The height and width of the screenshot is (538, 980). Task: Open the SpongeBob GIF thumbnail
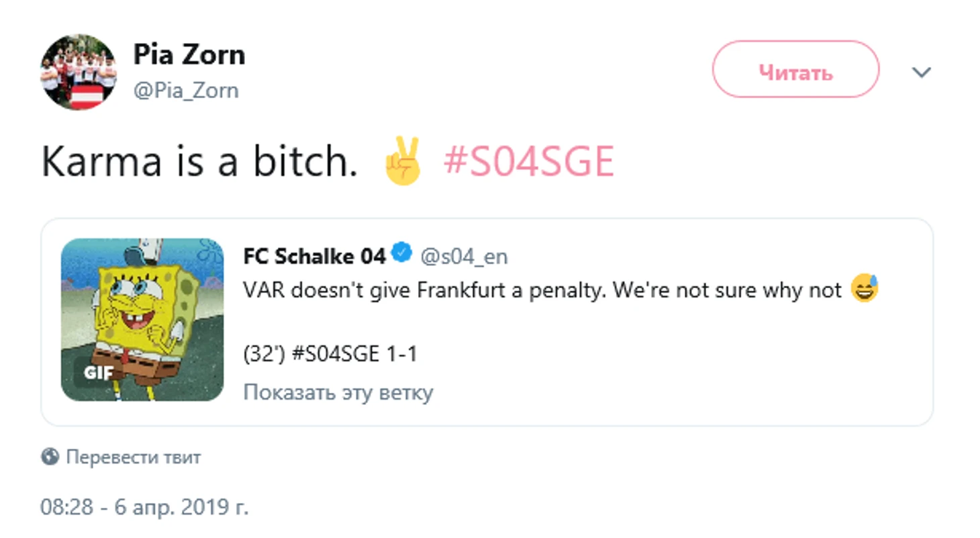coord(142,320)
